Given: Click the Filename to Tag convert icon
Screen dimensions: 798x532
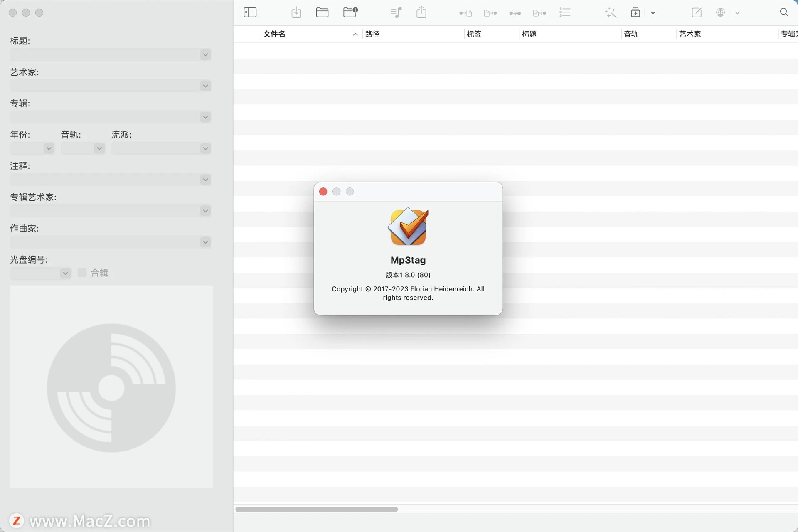Looking at the screenshot, I should (x=490, y=13).
